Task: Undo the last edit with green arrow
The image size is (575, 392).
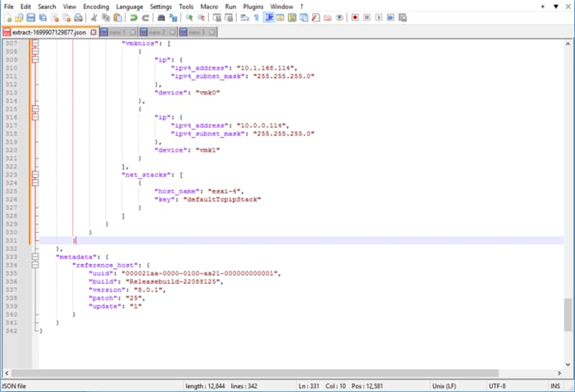Action: pyautogui.click(x=134, y=17)
